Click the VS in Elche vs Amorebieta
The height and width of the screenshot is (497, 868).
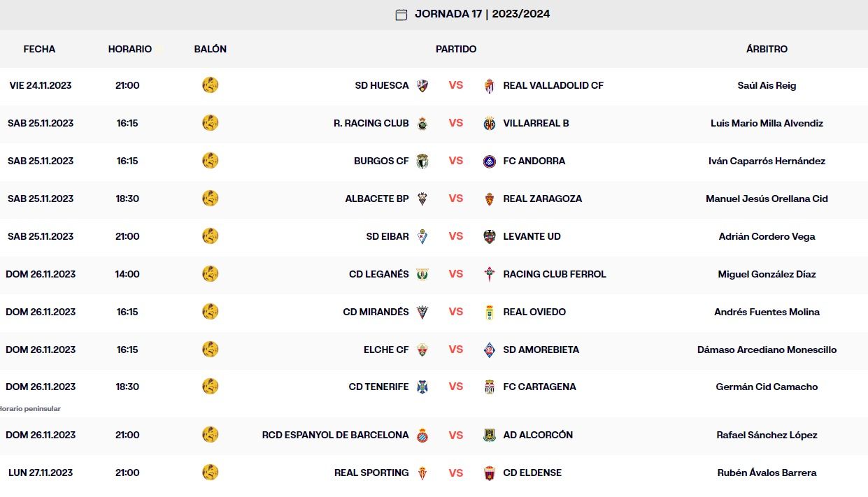pos(456,350)
